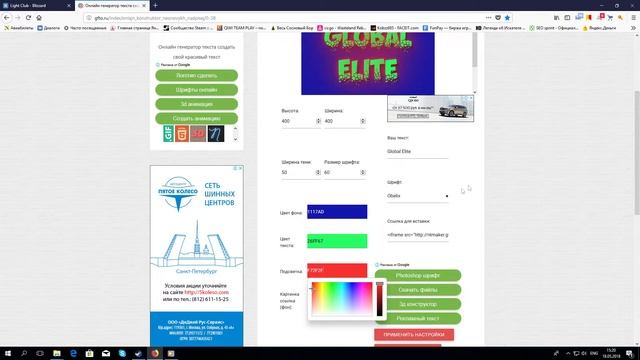Click the red 3D icon

[198, 133]
